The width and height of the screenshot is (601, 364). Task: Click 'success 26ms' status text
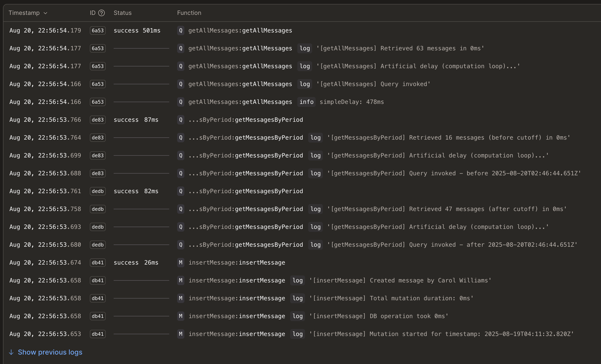point(136,263)
